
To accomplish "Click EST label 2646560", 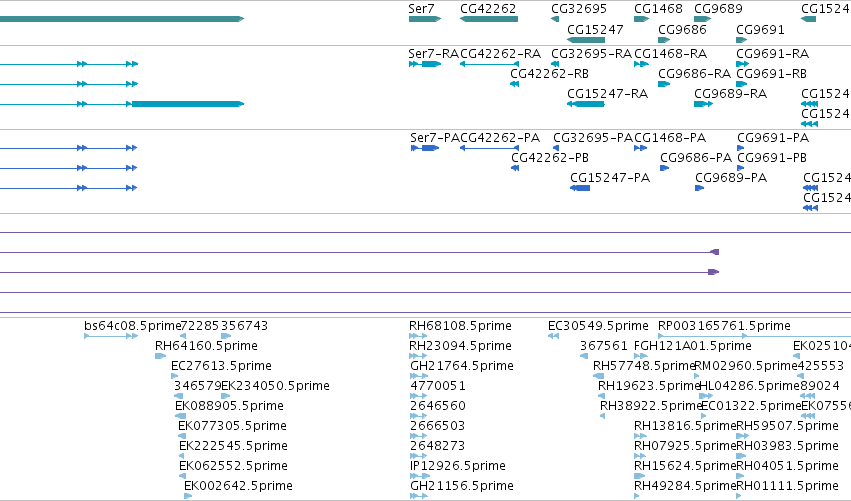I will click(x=437, y=406).
